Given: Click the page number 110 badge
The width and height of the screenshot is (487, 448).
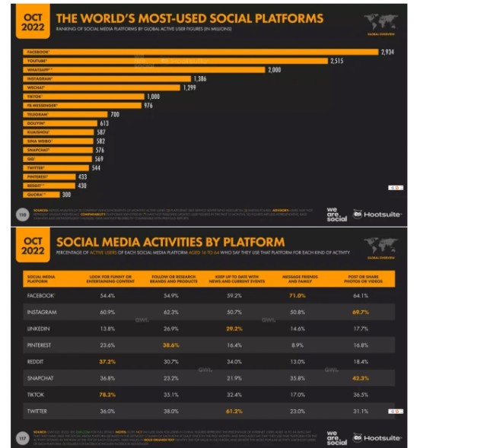Looking at the screenshot, I should (23, 214).
